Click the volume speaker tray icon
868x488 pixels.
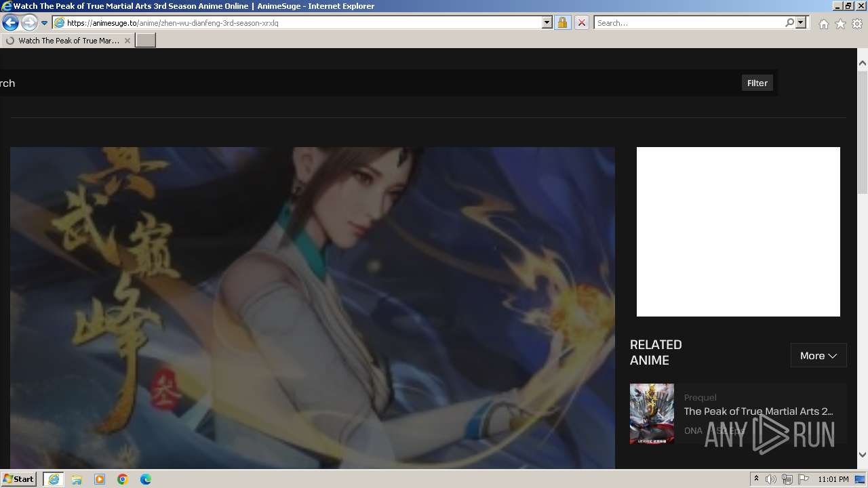pos(770,479)
